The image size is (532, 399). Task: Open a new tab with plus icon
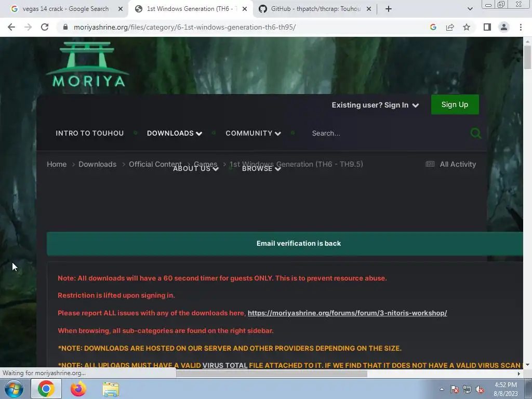click(389, 9)
